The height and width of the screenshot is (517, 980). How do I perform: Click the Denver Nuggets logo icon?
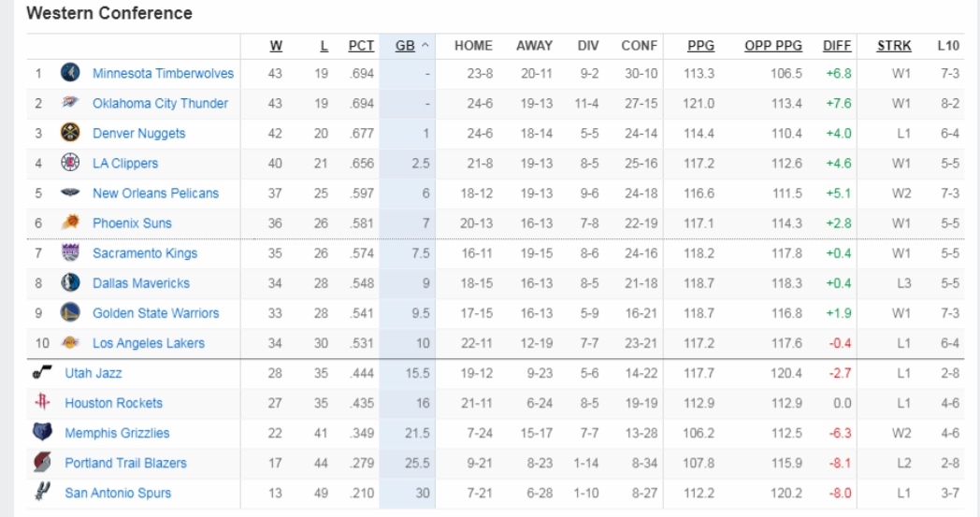coord(70,134)
